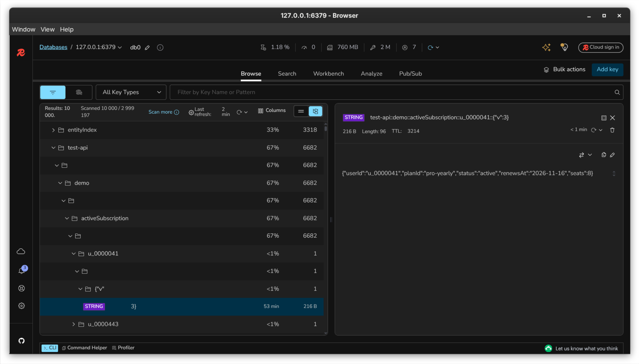Toggle search by values of keys mode

click(x=79, y=92)
